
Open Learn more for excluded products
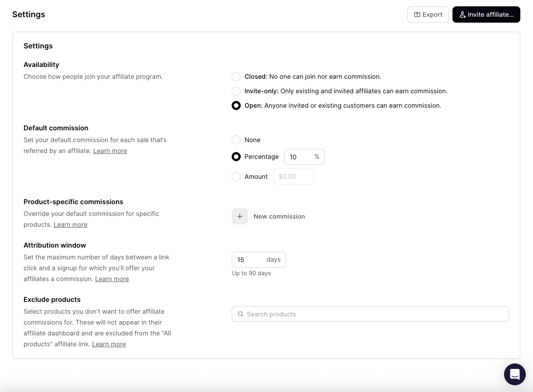click(109, 344)
